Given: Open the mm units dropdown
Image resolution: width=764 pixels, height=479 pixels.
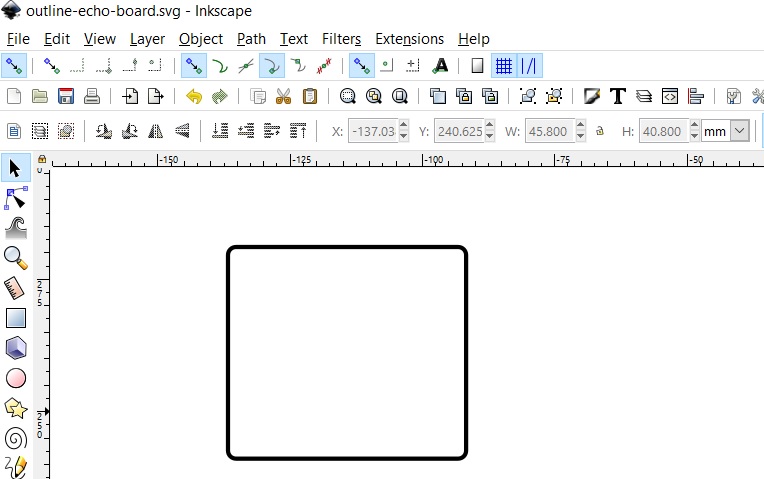Looking at the screenshot, I should [x=740, y=131].
